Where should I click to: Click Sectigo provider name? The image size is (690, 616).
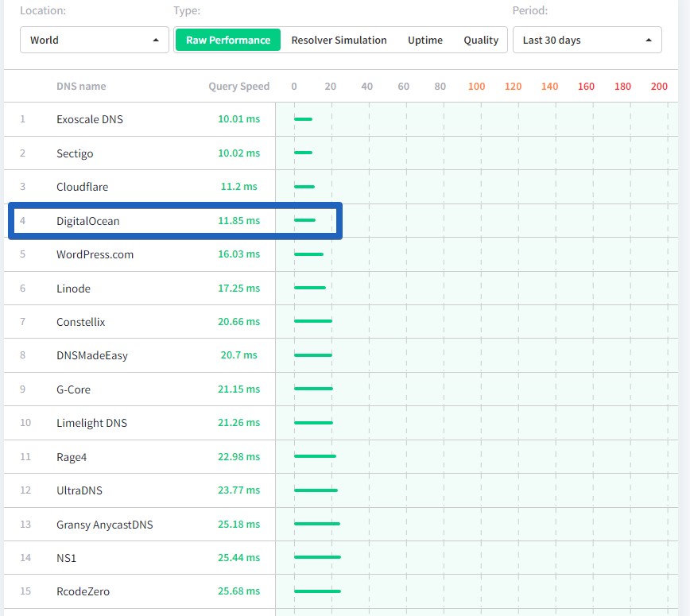(75, 153)
